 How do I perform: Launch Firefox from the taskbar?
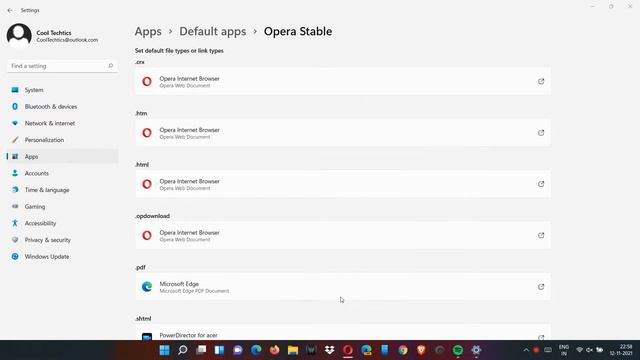point(275,350)
